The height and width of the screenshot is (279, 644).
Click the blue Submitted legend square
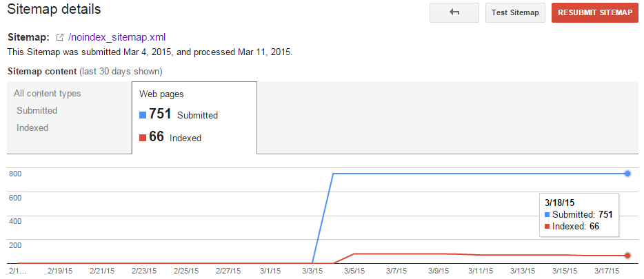pos(143,115)
